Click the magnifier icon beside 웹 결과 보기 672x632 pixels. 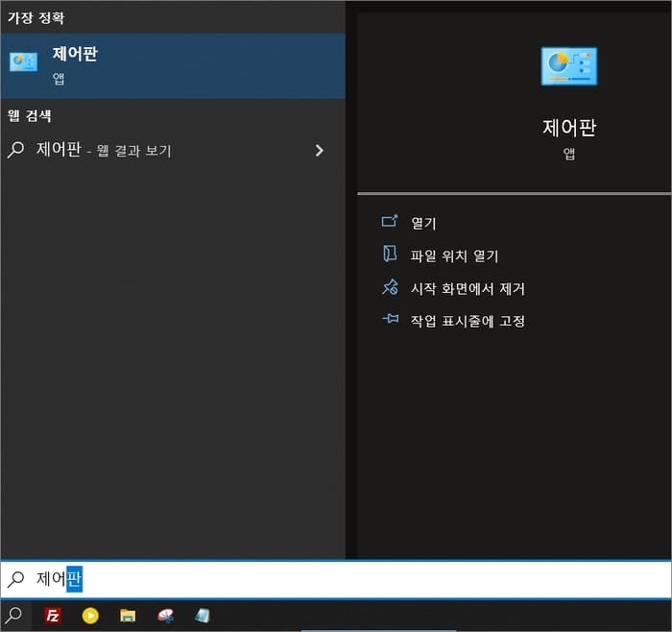coord(16,150)
